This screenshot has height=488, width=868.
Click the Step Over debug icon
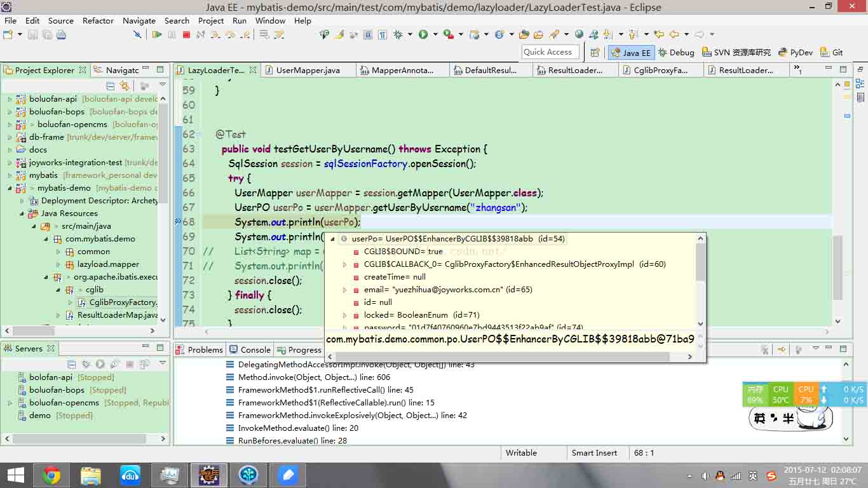click(230, 34)
